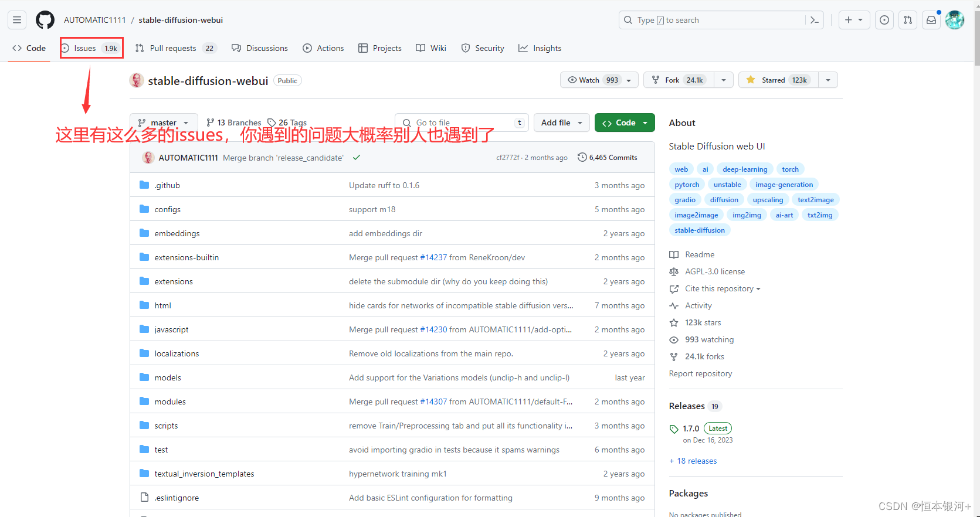
Task: Click Report repository link
Action: click(x=700, y=373)
